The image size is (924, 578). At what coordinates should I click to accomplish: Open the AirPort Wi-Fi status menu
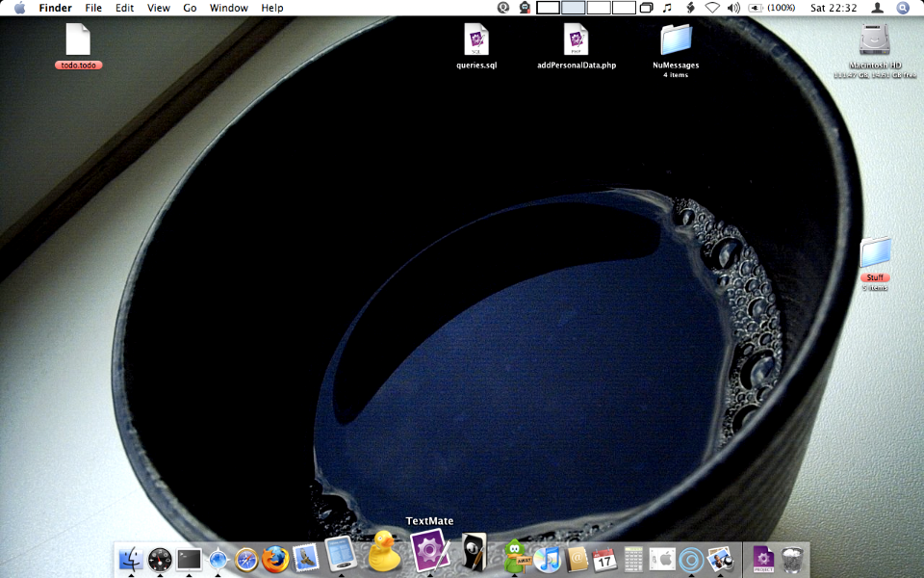[x=712, y=8]
